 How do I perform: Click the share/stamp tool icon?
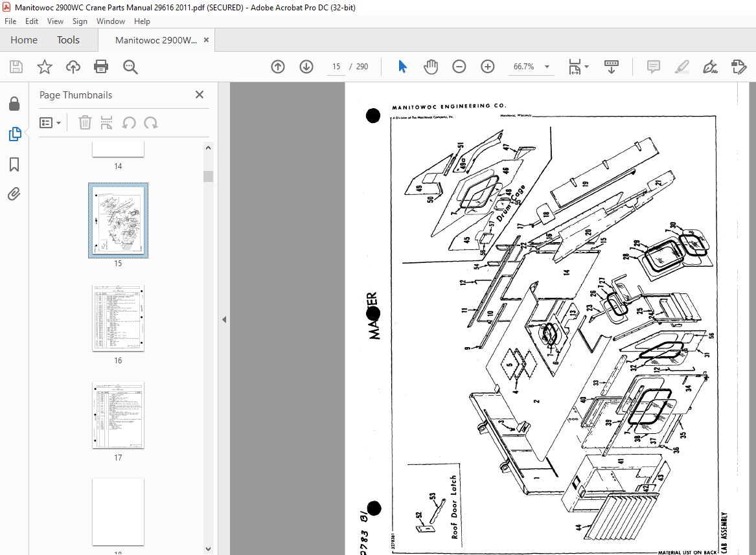pos(739,67)
